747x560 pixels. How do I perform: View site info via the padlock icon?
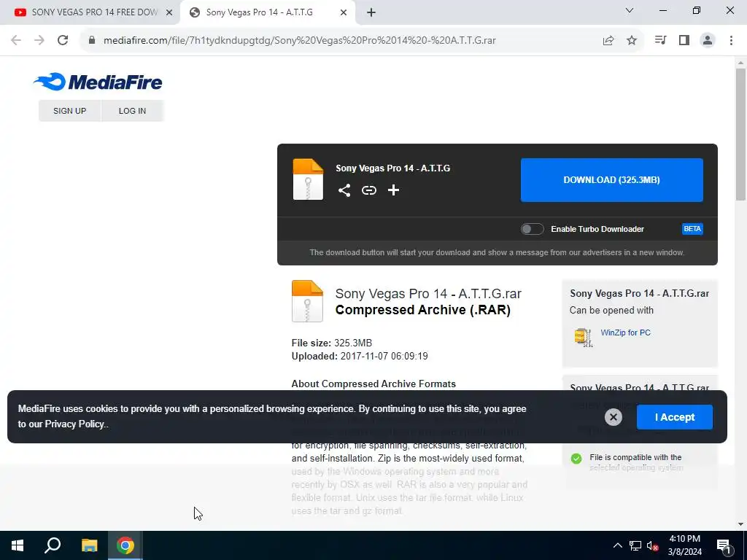point(92,40)
